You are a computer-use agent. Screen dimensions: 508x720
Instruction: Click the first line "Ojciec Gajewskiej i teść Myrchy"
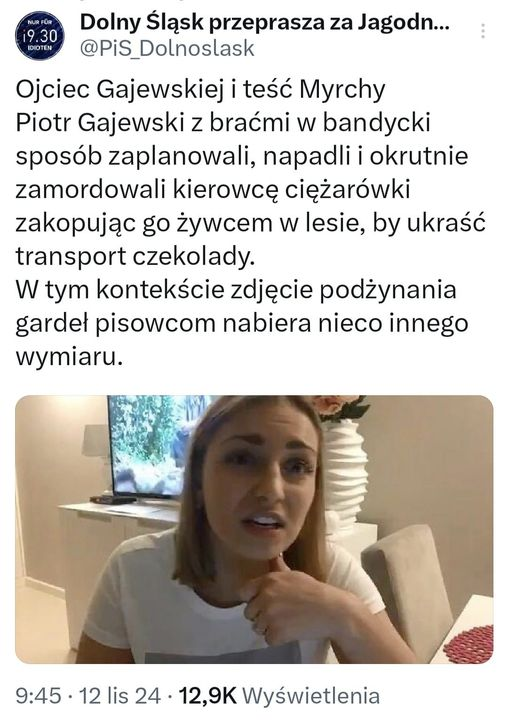click(x=200, y=90)
